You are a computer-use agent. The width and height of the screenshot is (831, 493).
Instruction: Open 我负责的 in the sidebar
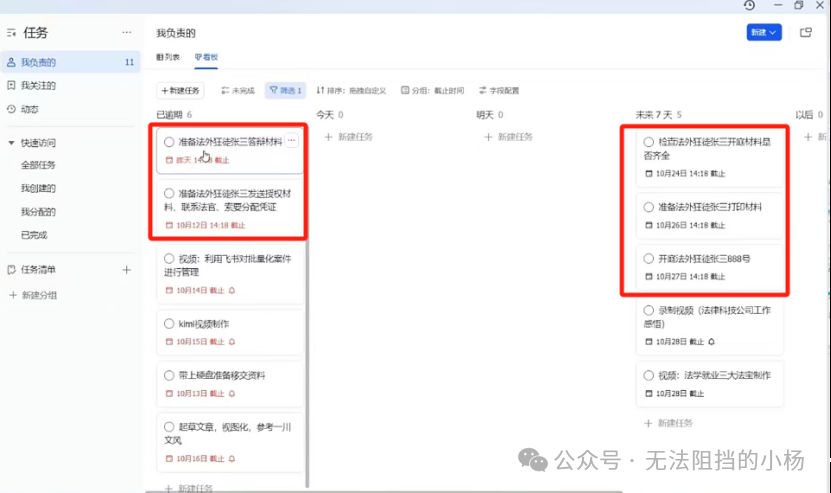[70, 62]
